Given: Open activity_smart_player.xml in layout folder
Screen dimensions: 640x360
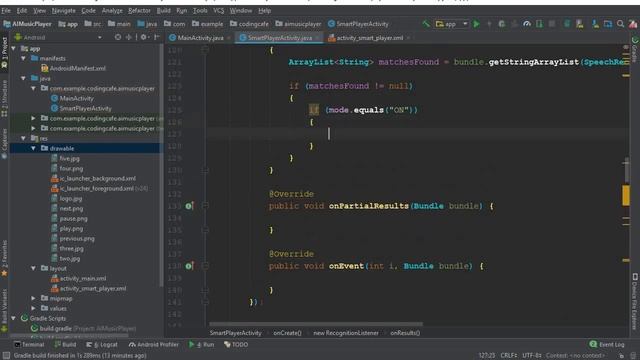Looking at the screenshot, I should [x=93, y=289].
